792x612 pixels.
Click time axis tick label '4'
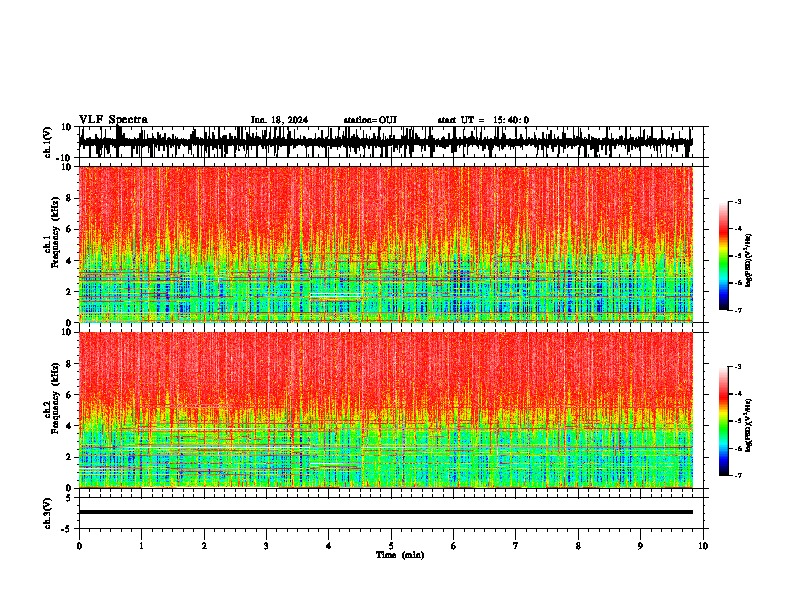pyautogui.click(x=329, y=546)
